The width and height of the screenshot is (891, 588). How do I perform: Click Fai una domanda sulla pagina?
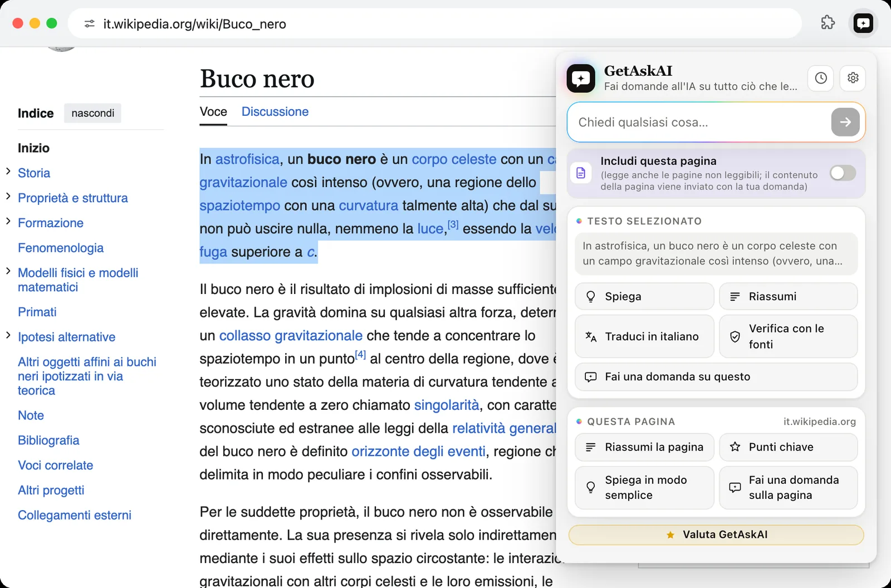click(x=788, y=488)
